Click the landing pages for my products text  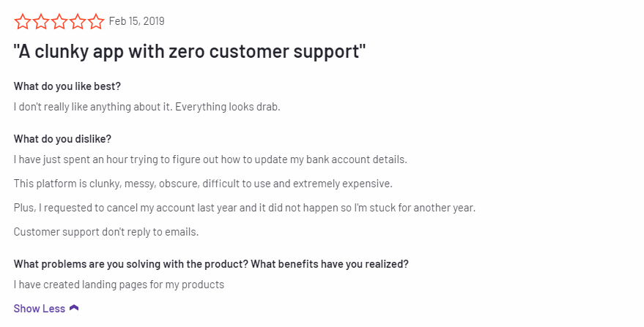tap(119, 285)
